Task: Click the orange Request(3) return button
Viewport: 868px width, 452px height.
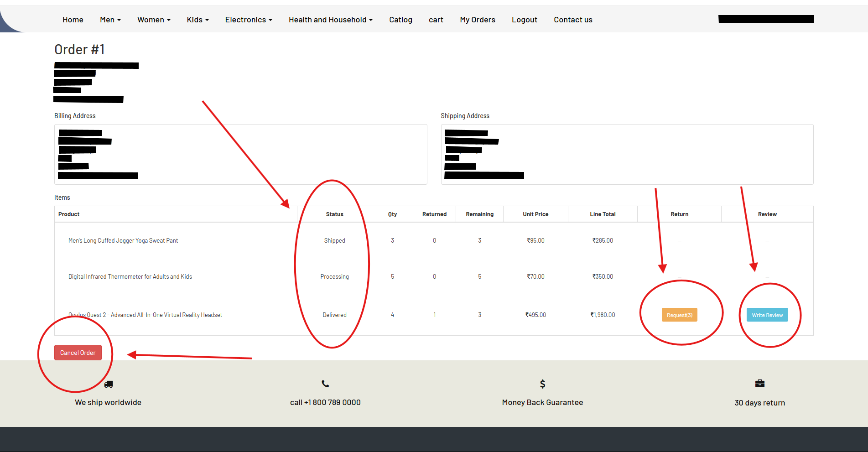Action: pos(679,315)
